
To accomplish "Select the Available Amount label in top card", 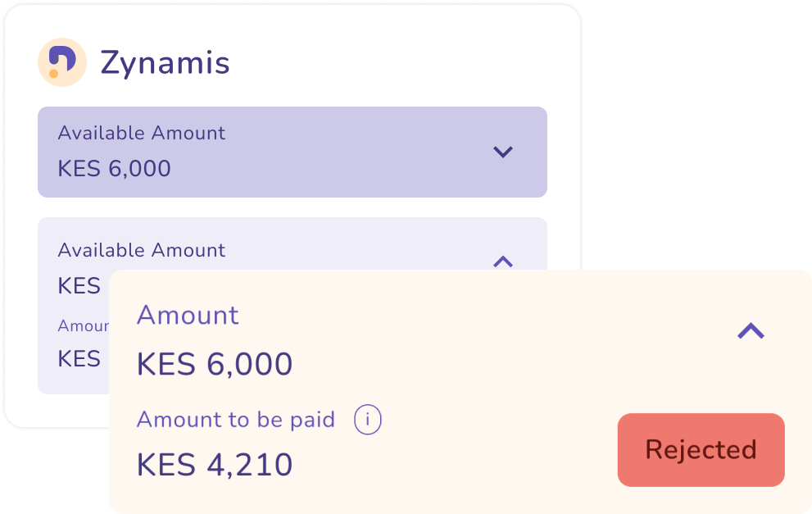I will [141, 133].
